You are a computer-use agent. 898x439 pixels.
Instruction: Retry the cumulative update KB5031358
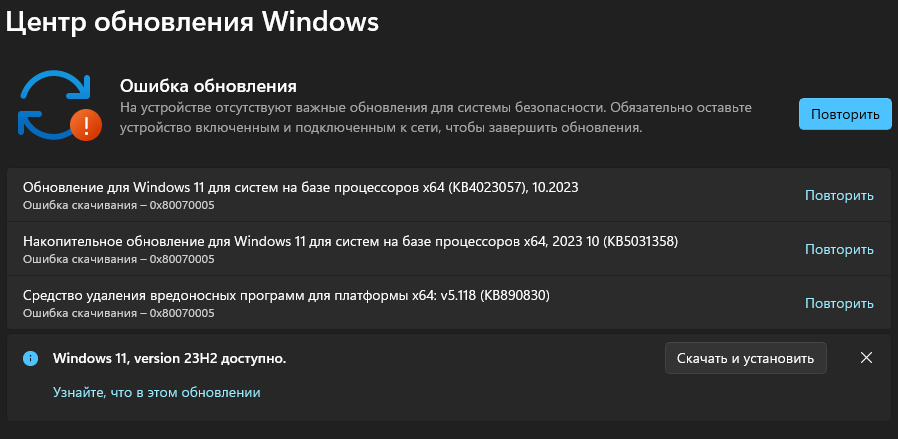pos(839,249)
